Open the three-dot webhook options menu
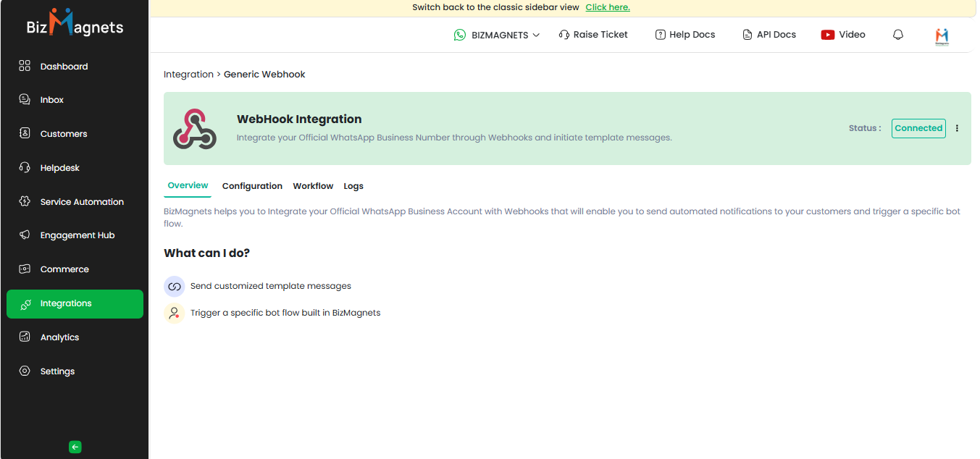This screenshot has height=459, width=980. [957, 128]
